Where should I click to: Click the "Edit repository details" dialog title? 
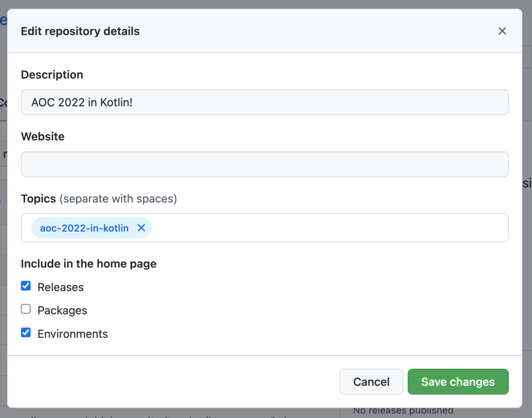coord(80,31)
